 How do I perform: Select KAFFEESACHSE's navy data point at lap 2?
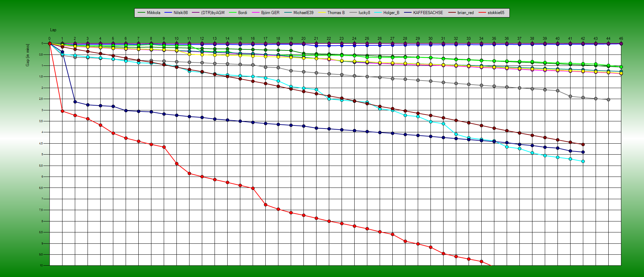coord(75,102)
